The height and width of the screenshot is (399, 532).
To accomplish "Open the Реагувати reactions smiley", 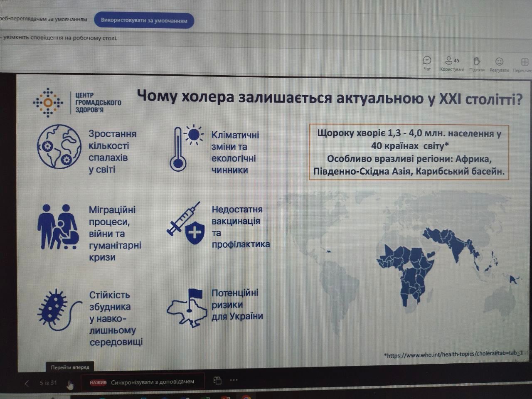I will click(x=499, y=62).
